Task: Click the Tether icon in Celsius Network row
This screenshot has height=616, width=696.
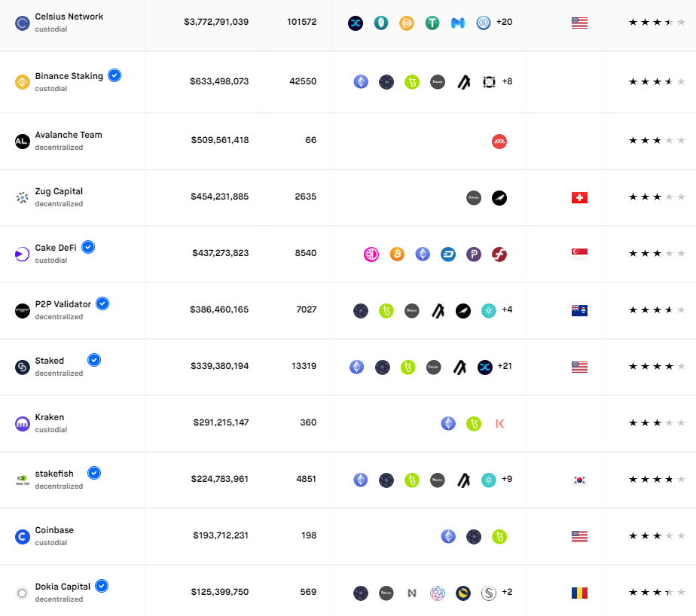Action: (432, 23)
